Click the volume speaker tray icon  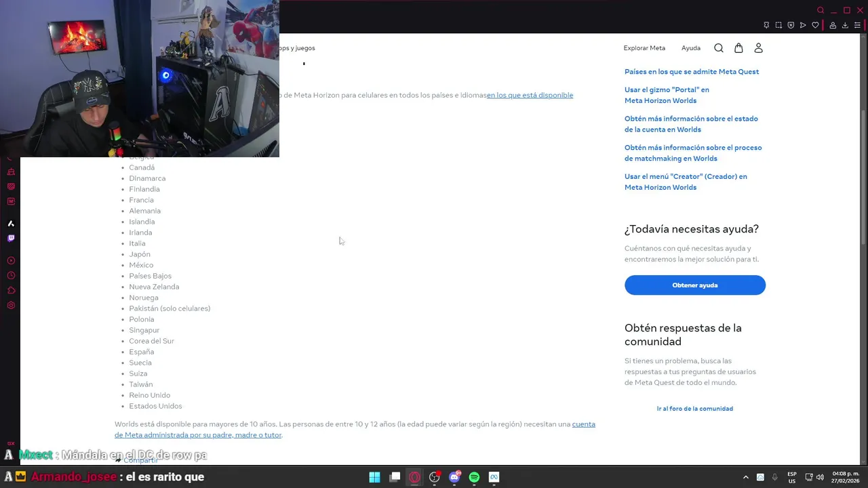(x=821, y=477)
